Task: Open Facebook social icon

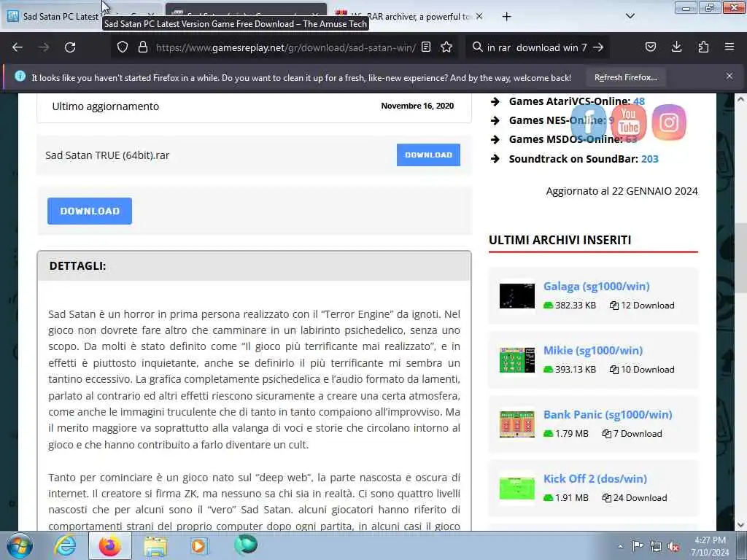Action: pos(589,122)
